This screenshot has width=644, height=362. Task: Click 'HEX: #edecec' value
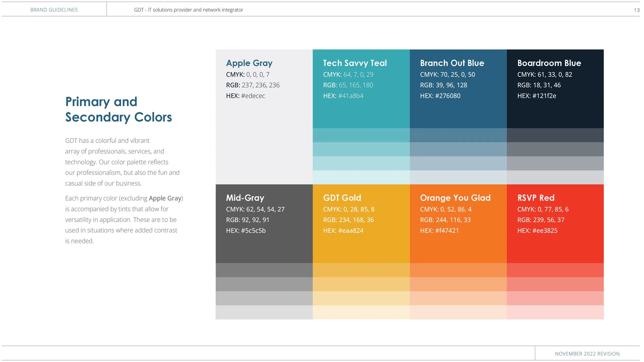(245, 96)
